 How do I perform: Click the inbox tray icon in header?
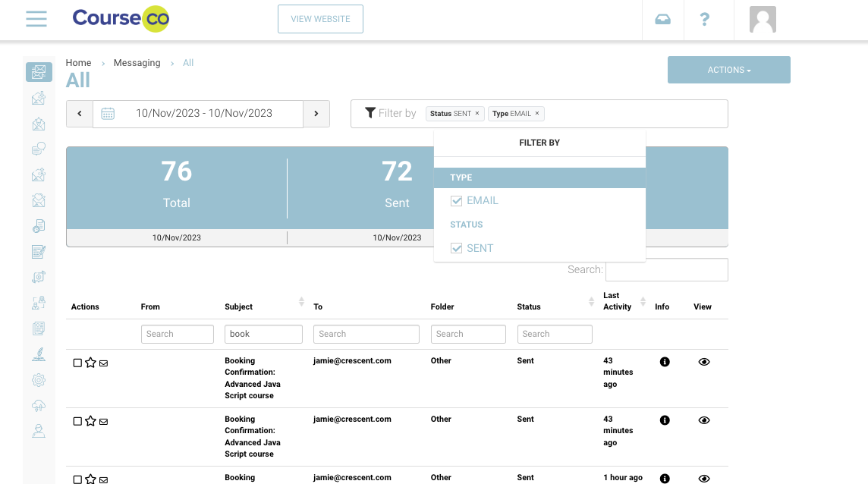tap(662, 20)
